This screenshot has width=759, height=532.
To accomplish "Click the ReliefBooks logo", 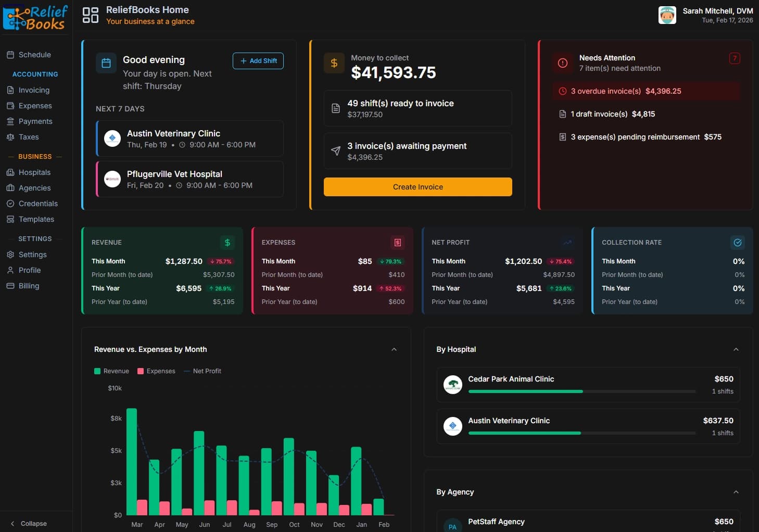I will coord(34,17).
